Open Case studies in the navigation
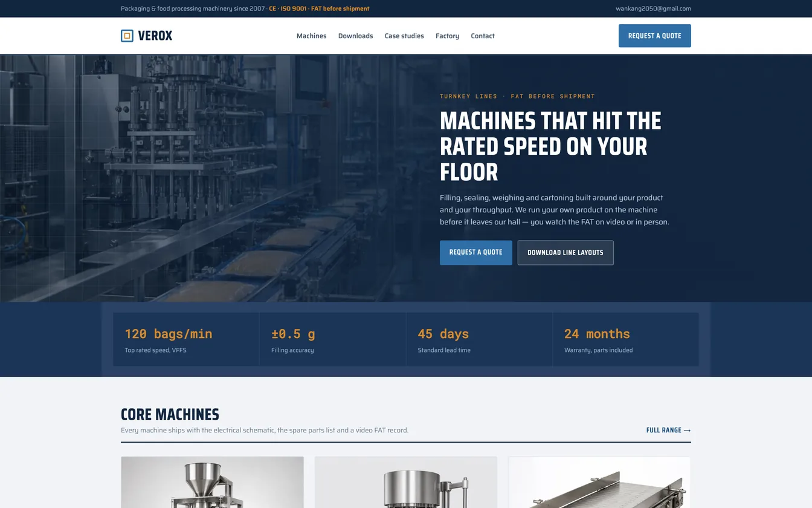812x508 pixels. pyautogui.click(x=404, y=36)
